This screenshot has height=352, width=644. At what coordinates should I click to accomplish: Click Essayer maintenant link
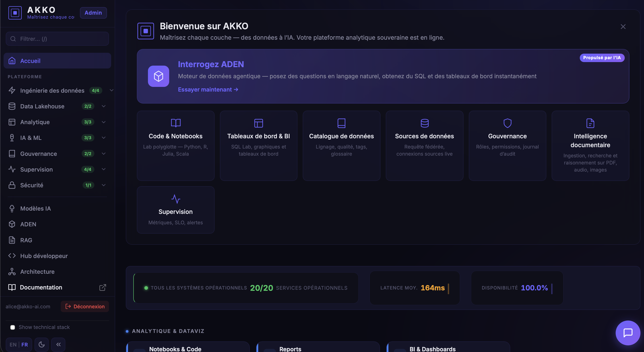(x=208, y=89)
